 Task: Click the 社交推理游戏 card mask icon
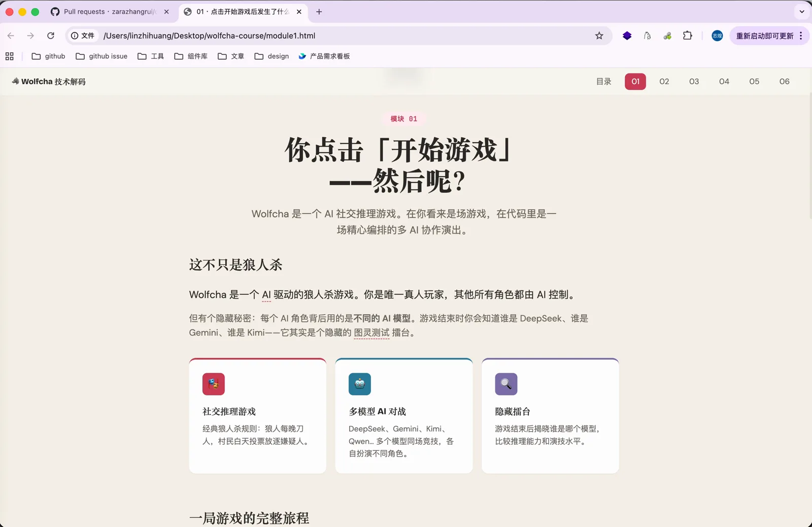click(x=214, y=384)
